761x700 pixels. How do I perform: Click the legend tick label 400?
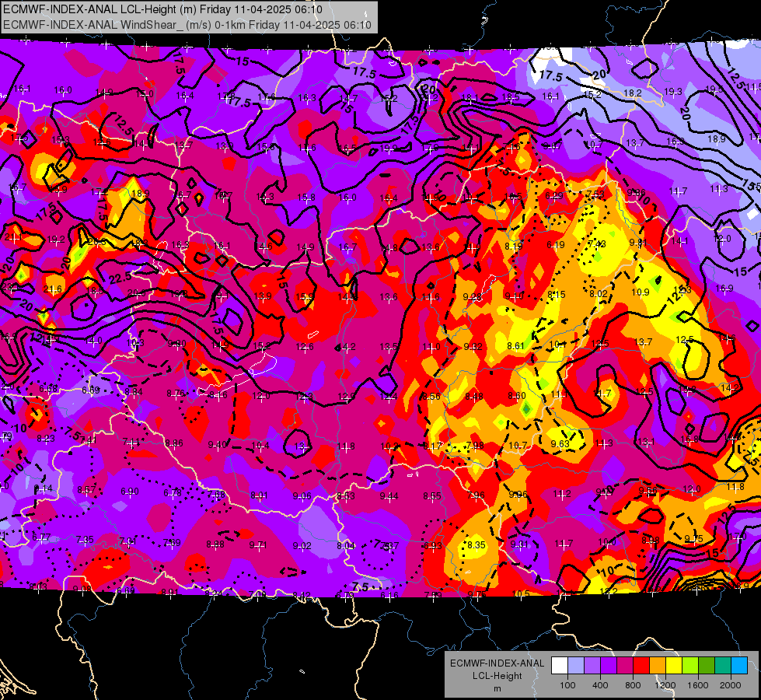pos(600,685)
